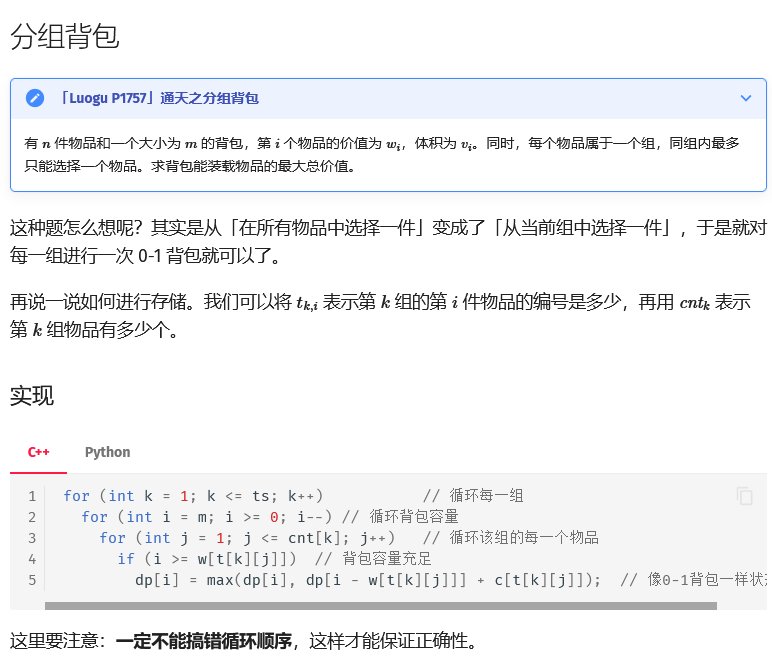Image resolution: width=772 pixels, height=670 pixels.
Task: Copy code with the clipboard icon
Action: [745, 496]
